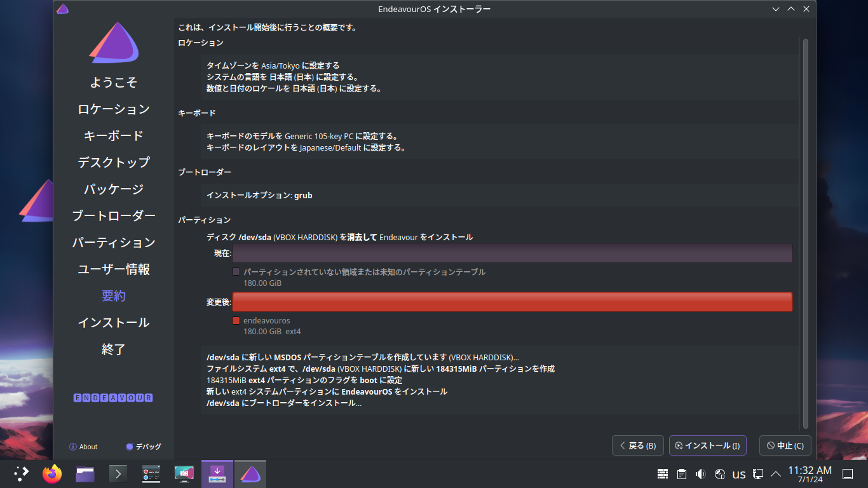Launch Firefox from the taskbar
The height and width of the screenshot is (488, 868).
[52, 474]
